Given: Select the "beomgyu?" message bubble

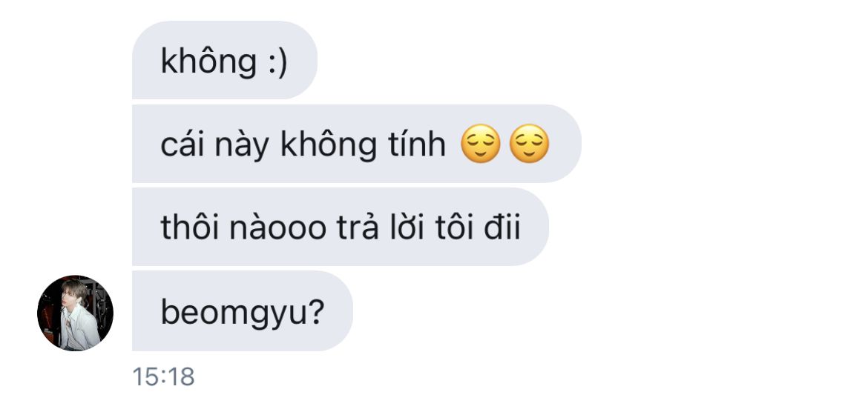Looking at the screenshot, I should [x=243, y=310].
